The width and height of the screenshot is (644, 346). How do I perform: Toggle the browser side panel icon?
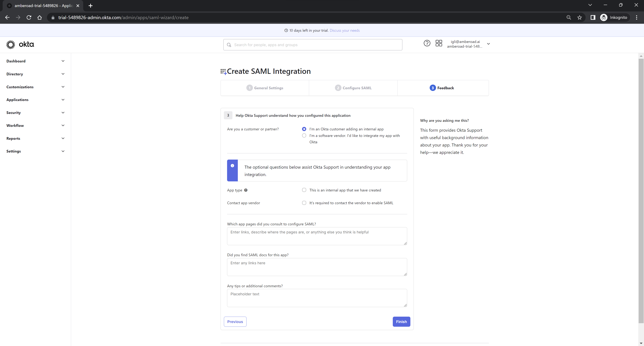point(593,17)
